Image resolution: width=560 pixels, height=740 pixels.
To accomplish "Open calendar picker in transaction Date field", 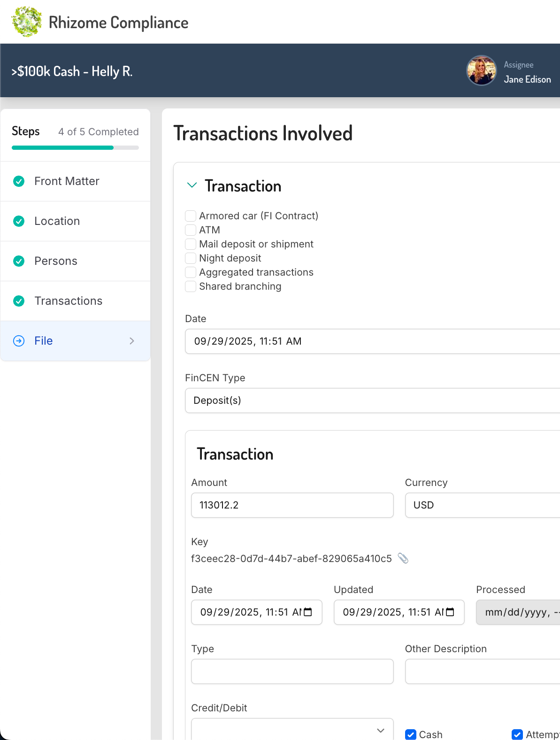I will (x=308, y=612).
